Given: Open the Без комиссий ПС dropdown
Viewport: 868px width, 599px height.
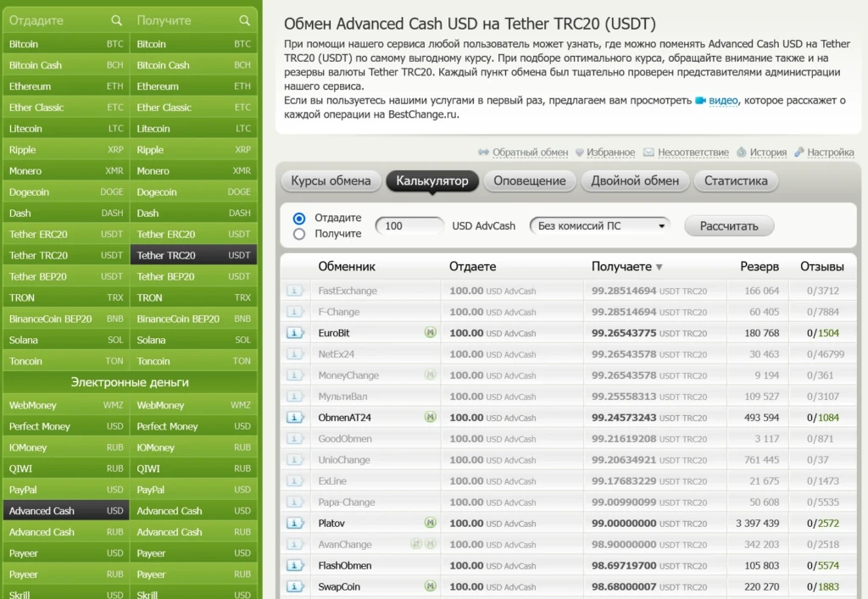Looking at the screenshot, I should tap(599, 225).
